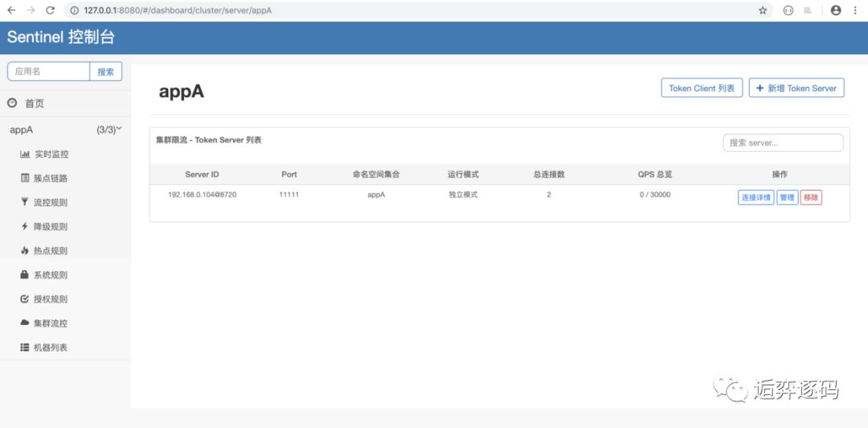Open 热点规则 page

(51, 250)
